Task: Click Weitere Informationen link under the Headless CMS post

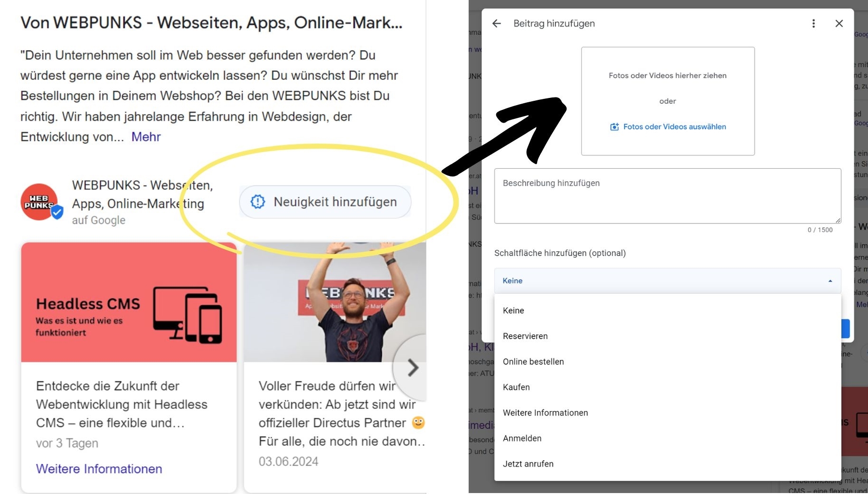Action: click(99, 469)
